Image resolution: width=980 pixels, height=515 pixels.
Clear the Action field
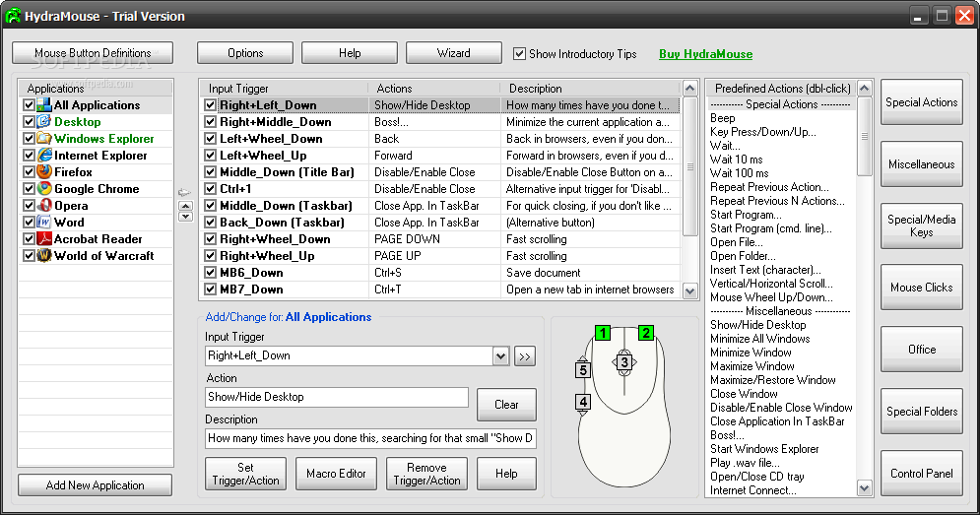506,405
